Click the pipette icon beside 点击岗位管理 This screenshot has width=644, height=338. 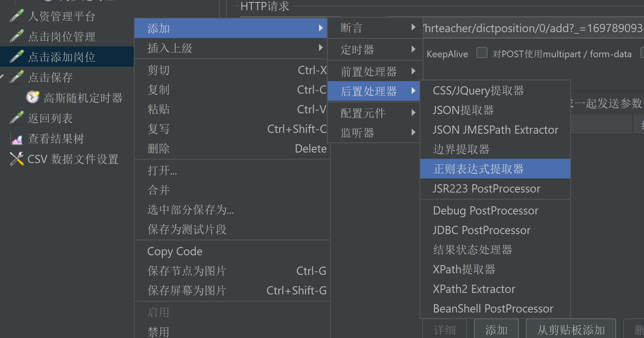[x=16, y=36]
